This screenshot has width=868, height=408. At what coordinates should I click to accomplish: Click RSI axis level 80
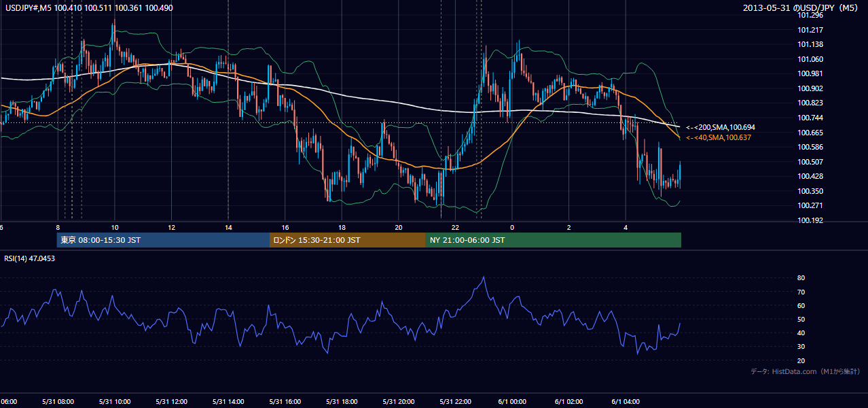(801, 278)
